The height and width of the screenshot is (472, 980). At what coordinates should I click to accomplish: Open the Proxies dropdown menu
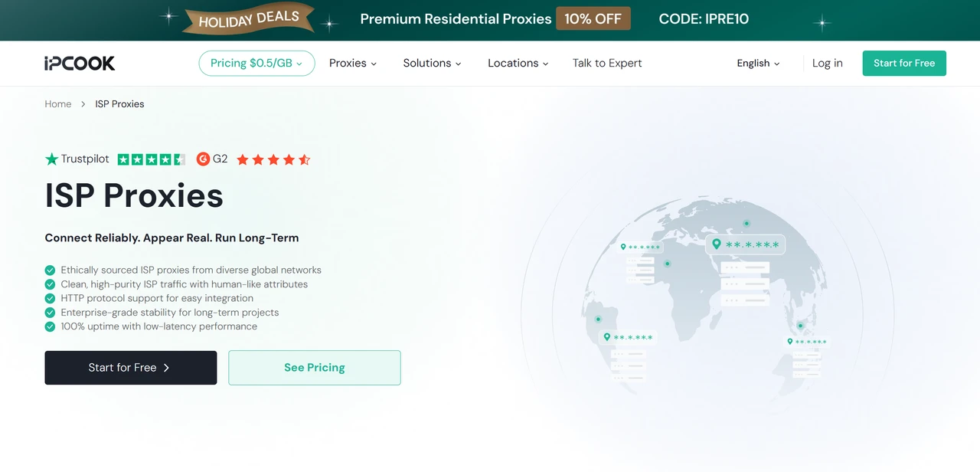[x=352, y=63]
